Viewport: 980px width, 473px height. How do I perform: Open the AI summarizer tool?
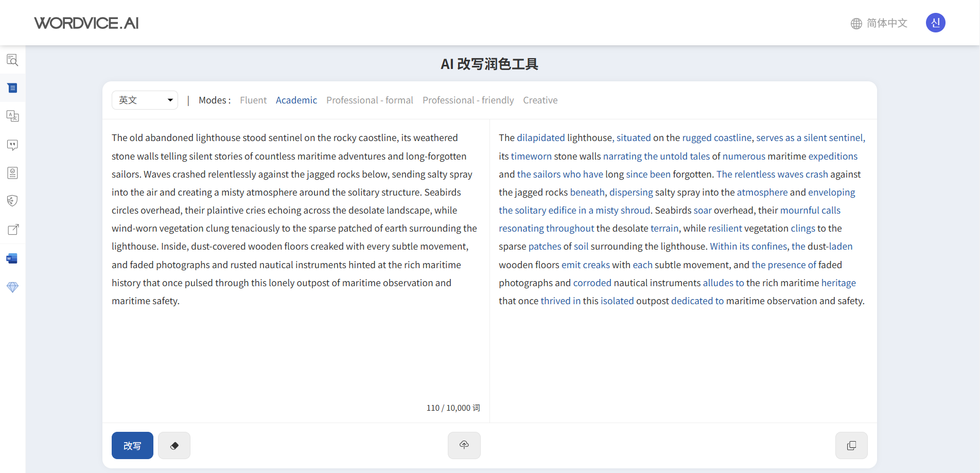coord(12,172)
